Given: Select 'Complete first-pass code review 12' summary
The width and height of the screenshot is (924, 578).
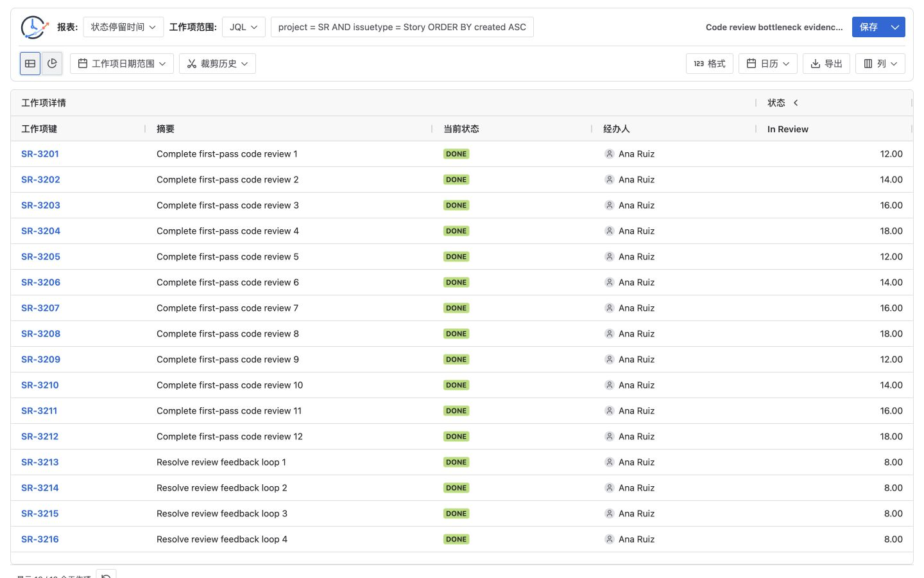Looking at the screenshot, I should (x=230, y=437).
